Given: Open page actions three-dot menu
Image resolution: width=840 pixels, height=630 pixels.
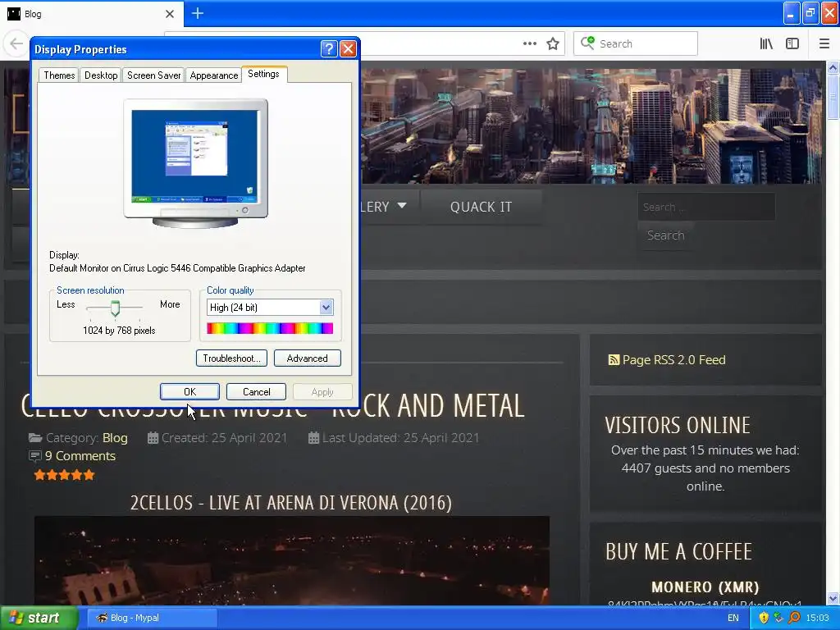Looking at the screenshot, I should coord(529,43).
